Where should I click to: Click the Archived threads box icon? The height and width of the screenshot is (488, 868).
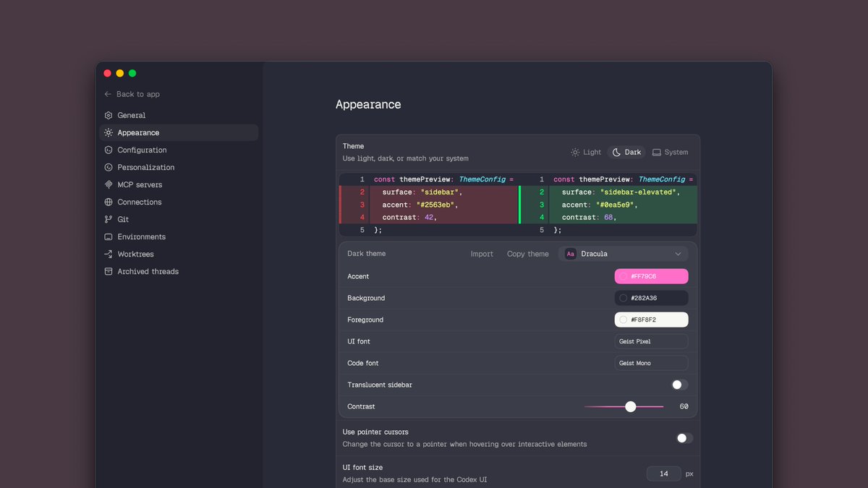pos(109,272)
